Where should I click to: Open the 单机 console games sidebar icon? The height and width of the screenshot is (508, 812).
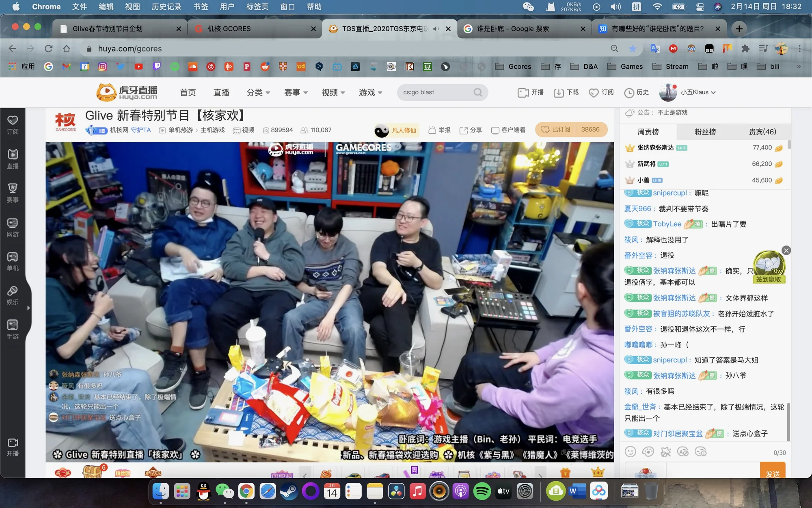click(13, 261)
